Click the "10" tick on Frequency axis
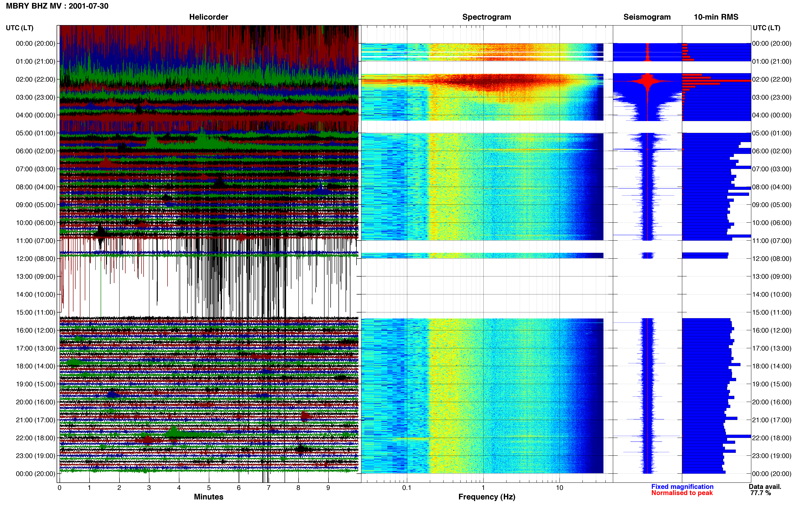The width and height of the screenshot is (812, 508). [x=559, y=487]
